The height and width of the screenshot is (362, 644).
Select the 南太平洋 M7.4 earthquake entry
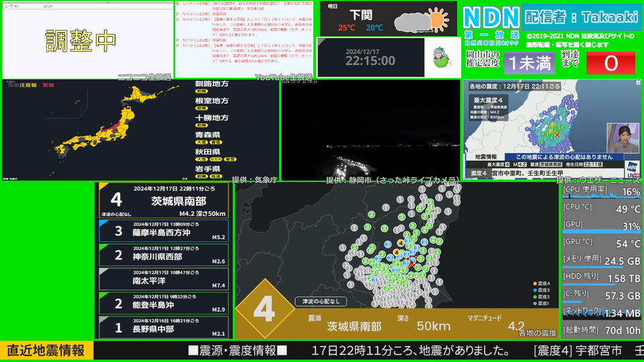coord(164,279)
